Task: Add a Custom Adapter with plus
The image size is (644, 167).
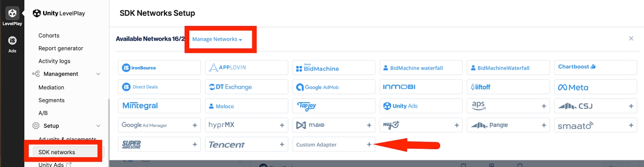Action: [x=369, y=145]
